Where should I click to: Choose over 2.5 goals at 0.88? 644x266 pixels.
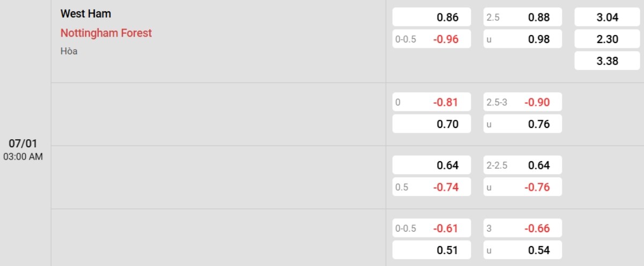[x=523, y=17]
